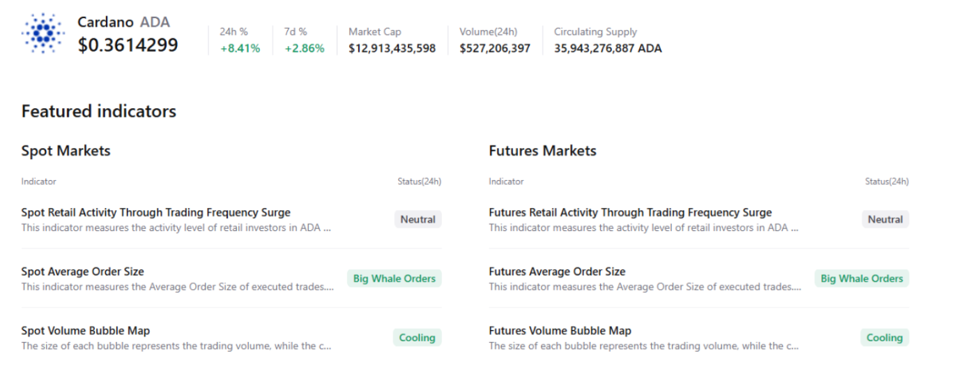
Task: Open Spot Retail Activity Through Trading Frequency Surge
Action: pos(155,212)
